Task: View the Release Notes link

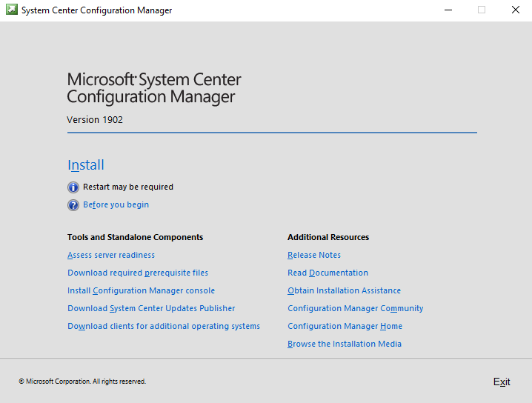Action: tap(314, 255)
